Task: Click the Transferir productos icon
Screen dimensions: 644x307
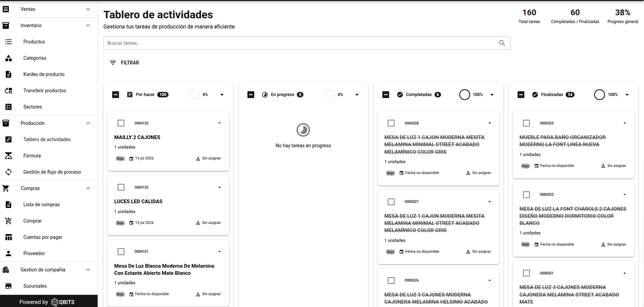Action: pos(8,91)
